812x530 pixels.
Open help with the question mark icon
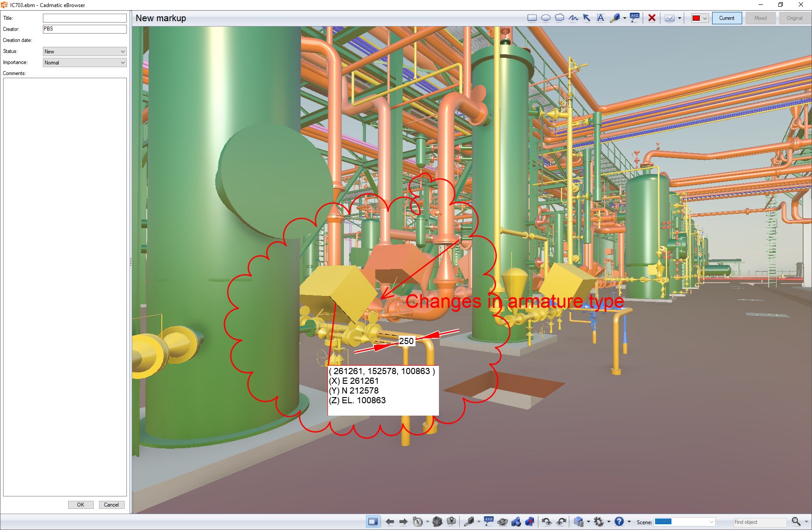(619, 522)
